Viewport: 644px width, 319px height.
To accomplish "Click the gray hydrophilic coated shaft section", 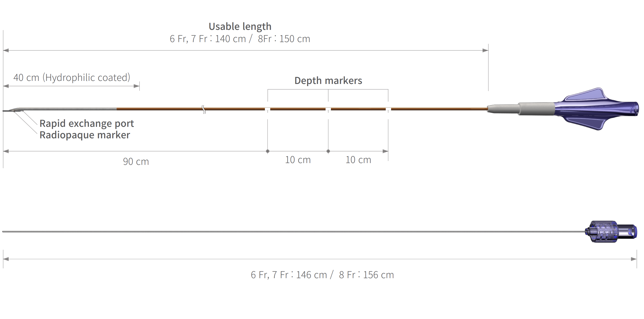I will click(69, 109).
